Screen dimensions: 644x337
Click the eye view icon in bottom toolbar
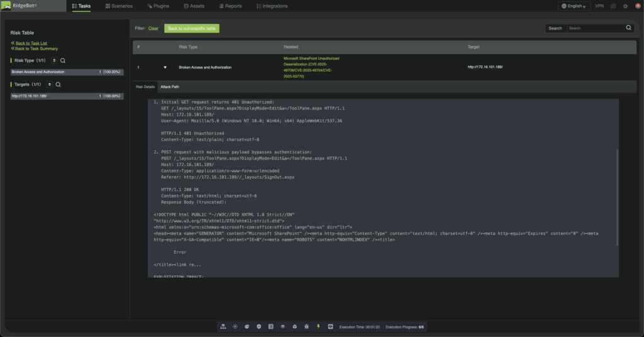tap(330, 327)
